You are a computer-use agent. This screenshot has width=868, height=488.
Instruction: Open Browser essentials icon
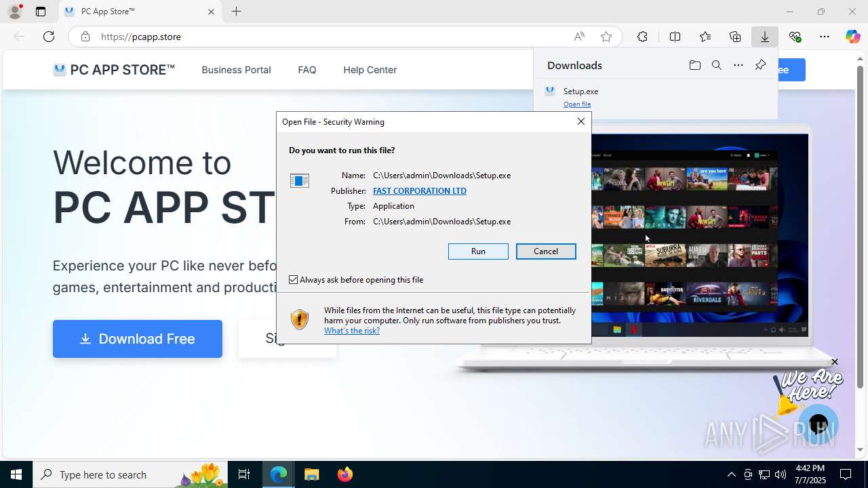point(795,37)
